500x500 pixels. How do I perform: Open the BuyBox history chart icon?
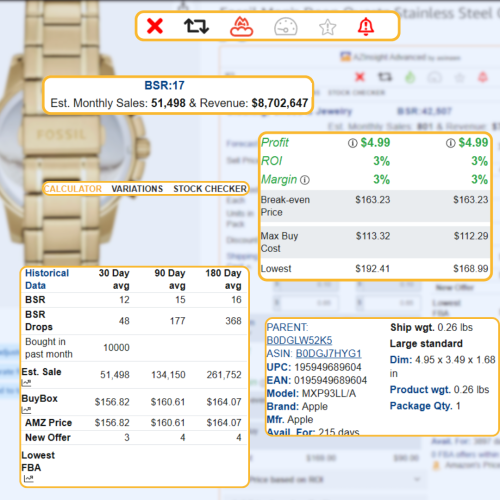pos(26,410)
